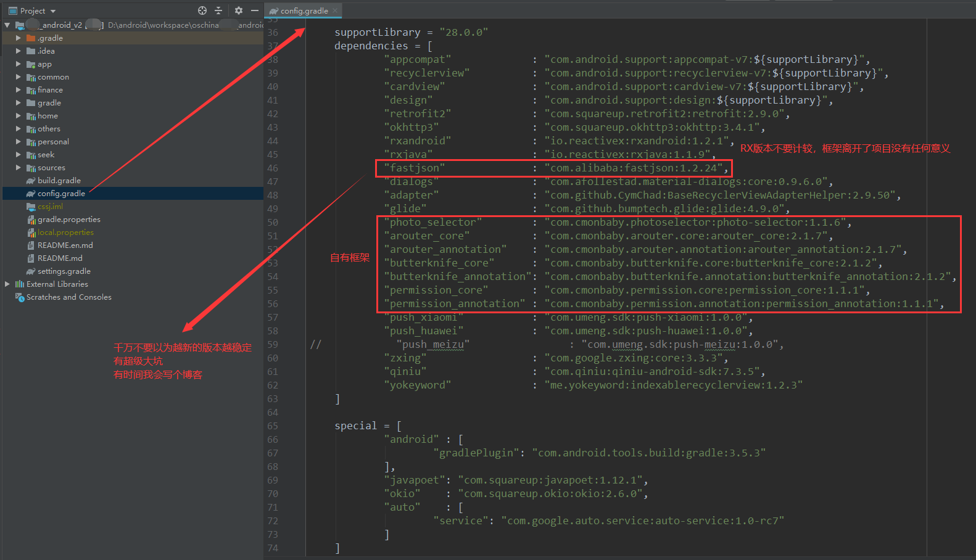Click the config.gradle file icon in tree

(x=31, y=194)
